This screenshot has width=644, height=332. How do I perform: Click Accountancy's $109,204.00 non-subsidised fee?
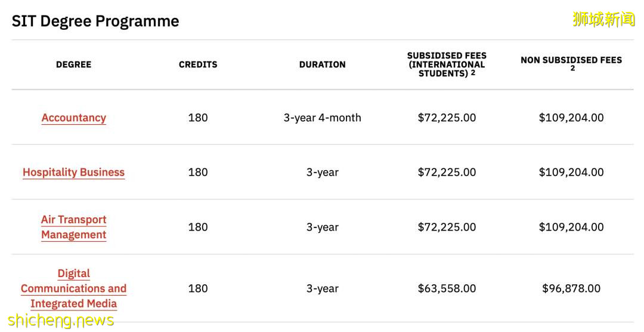571,118
